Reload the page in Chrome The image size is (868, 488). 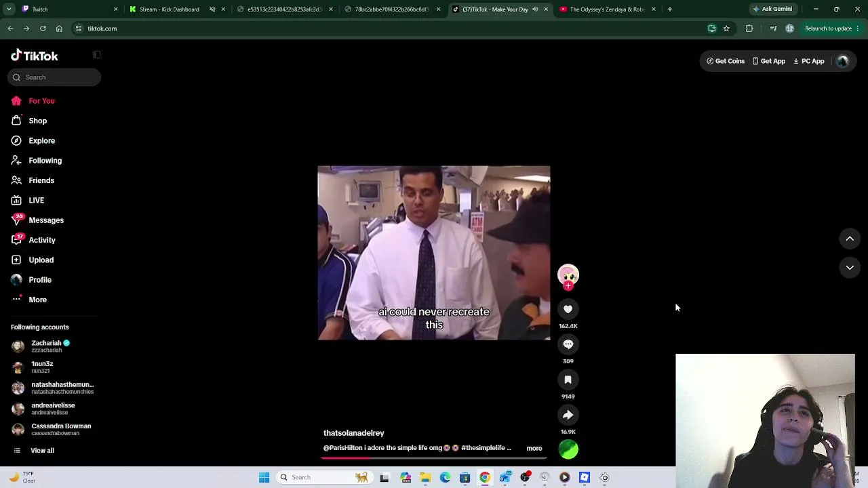pyautogui.click(x=43, y=28)
